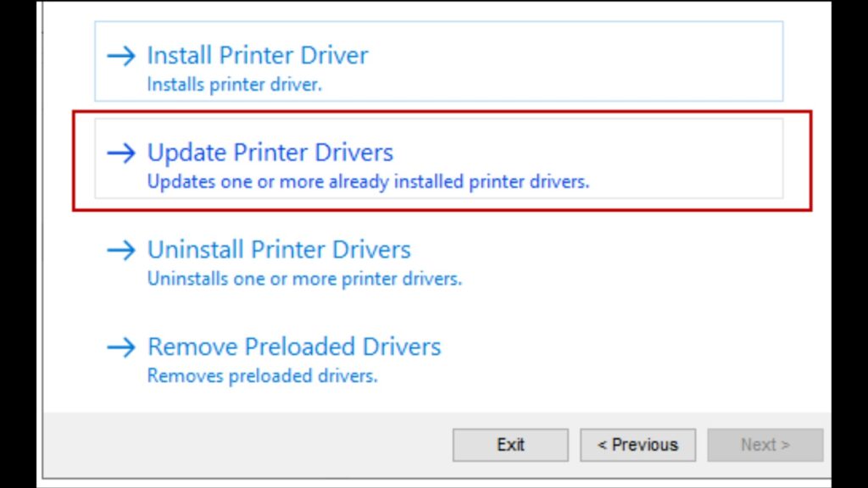Click 'Updates one or more already installed' description

tap(368, 182)
